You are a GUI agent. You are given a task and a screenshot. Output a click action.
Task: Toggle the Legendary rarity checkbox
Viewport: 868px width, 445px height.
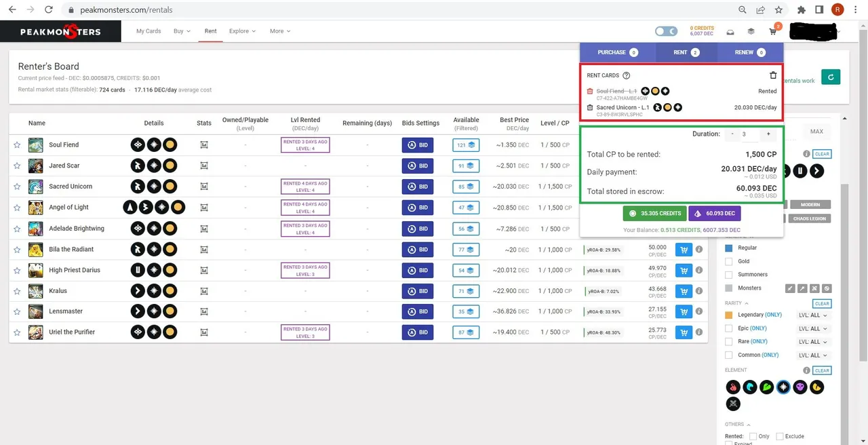[729, 315]
